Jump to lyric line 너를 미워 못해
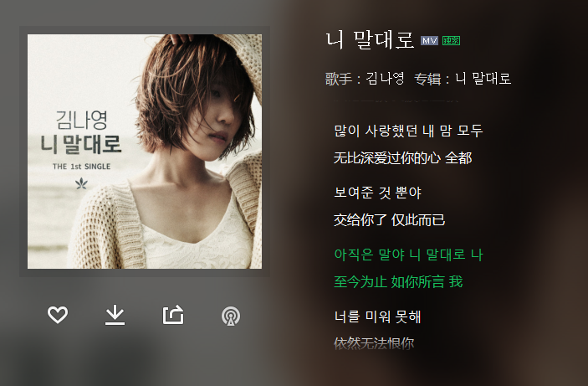The width and height of the screenshot is (588, 386). (377, 317)
